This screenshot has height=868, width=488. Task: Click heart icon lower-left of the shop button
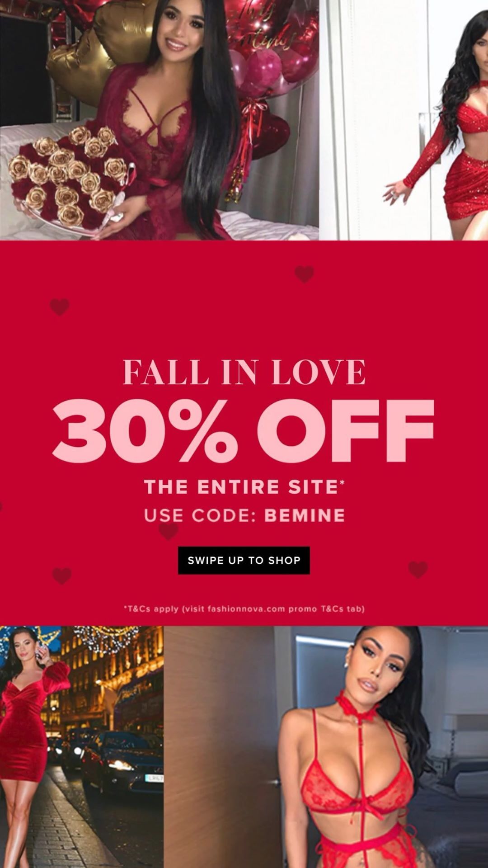pyautogui.click(x=62, y=576)
